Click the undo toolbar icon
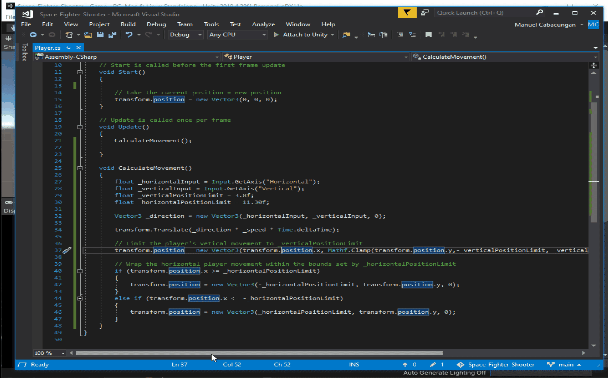The width and height of the screenshot is (608, 378). click(x=129, y=35)
